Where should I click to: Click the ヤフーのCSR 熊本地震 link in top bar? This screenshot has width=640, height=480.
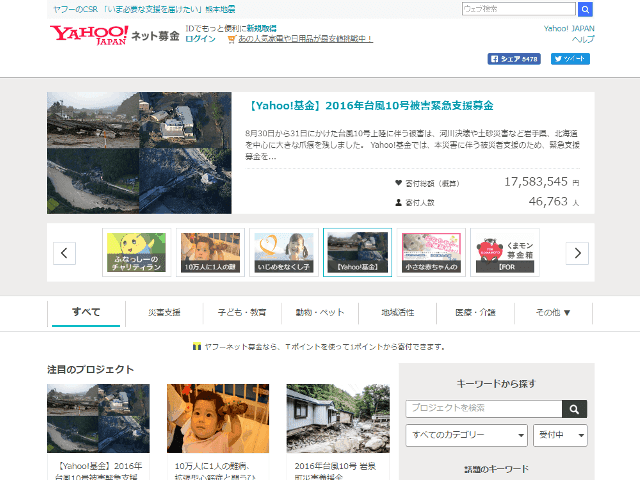144,9
